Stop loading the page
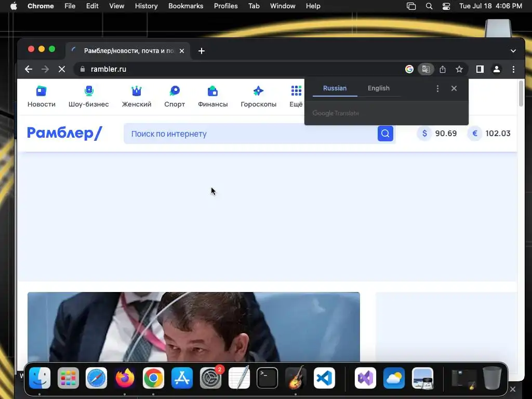The width and height of the screenshot is (532, 399). [x=62, y=69]
